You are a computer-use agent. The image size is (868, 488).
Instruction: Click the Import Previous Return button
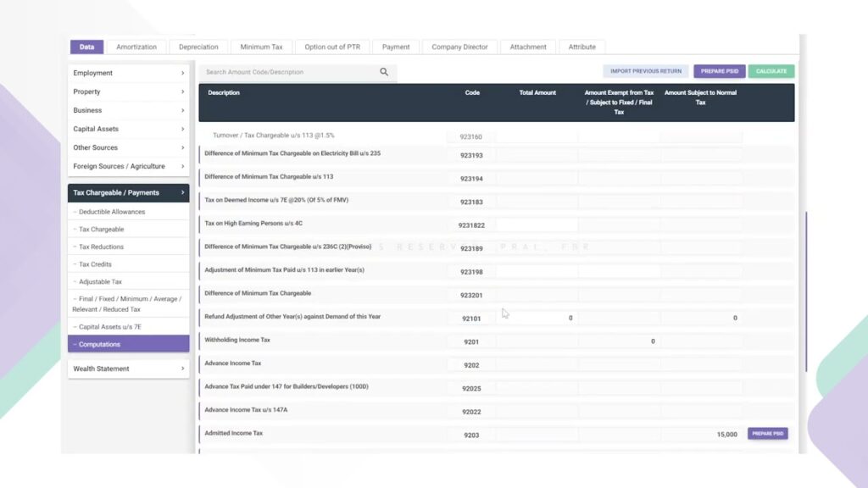point(645,71)
